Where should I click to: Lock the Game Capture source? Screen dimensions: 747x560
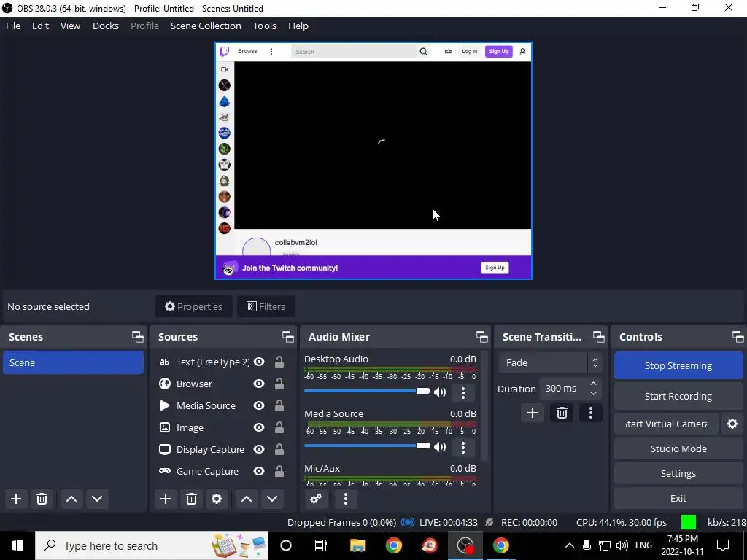point(279,472)
